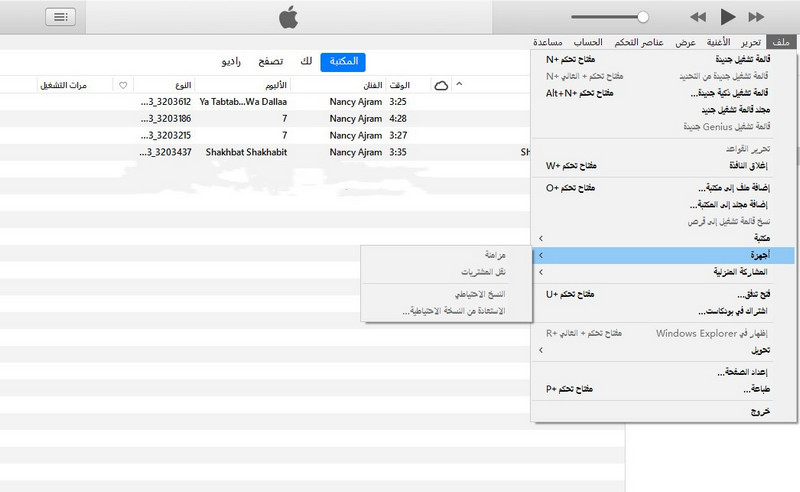800x492 pixels.
Task: Switch to the راديو (Radio) tab
Action: 231,62
